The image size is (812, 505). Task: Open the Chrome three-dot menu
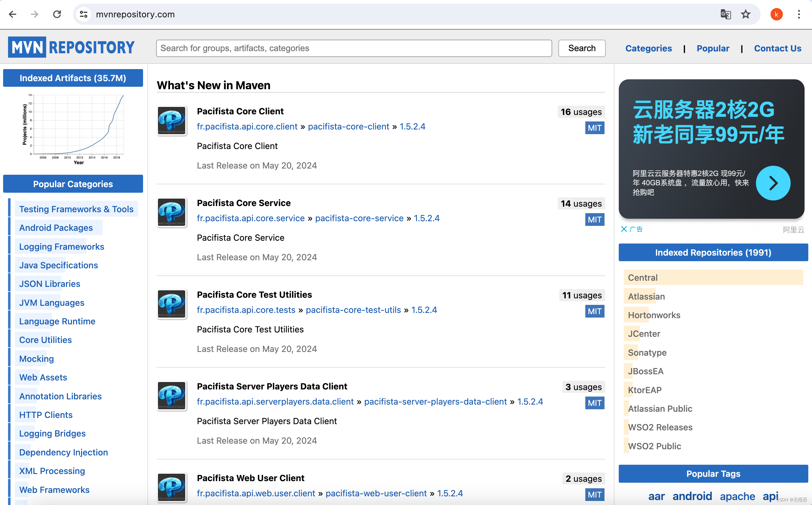click(799, 14)
